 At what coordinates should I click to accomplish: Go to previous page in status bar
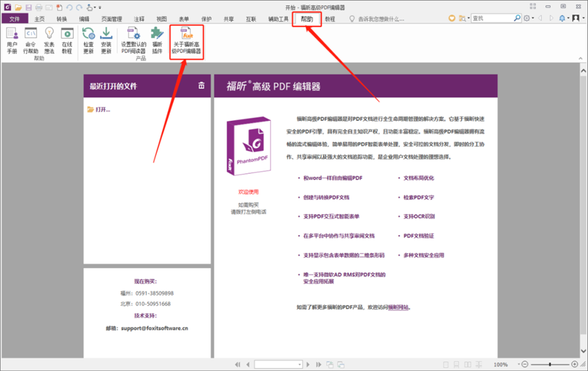tap(248, 364)
